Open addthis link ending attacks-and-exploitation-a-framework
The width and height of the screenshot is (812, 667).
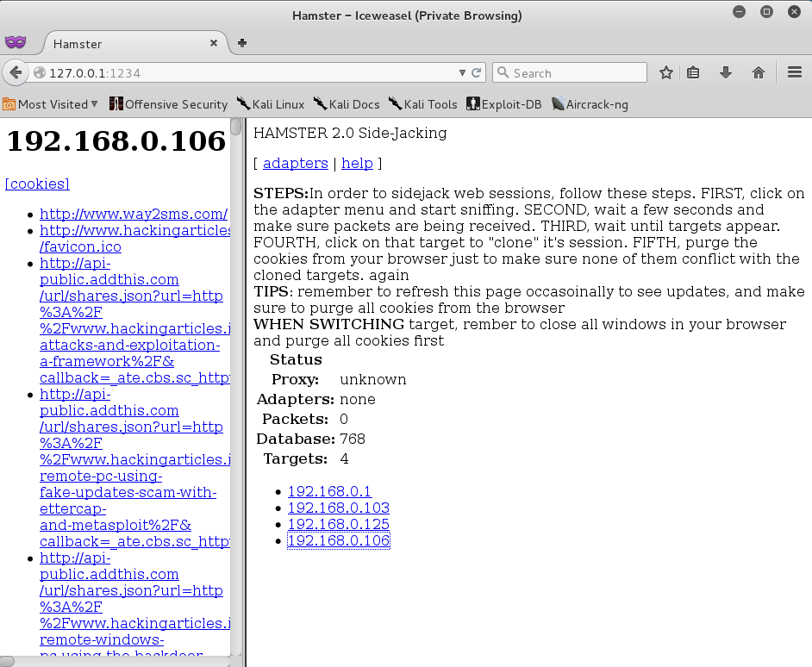(x=134, y=321)
